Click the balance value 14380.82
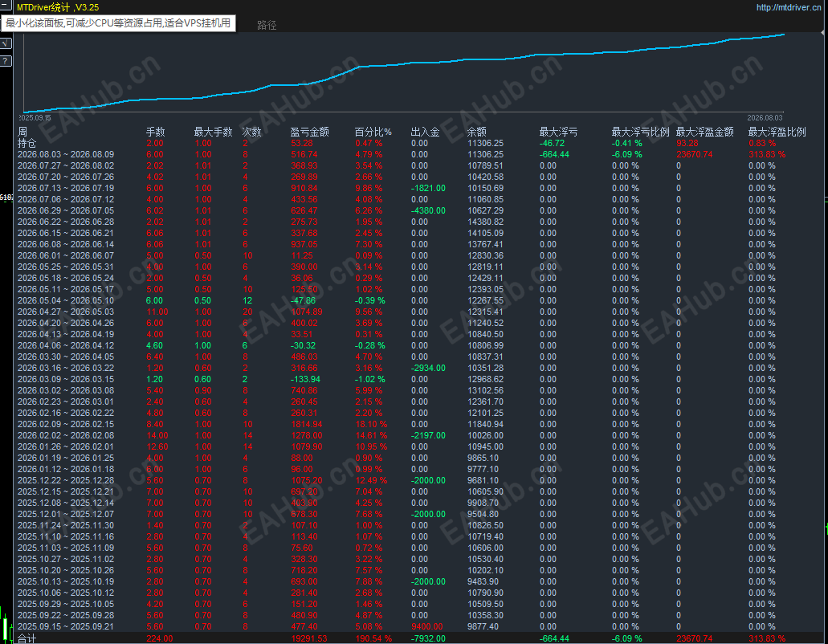Viewport: 828px width, 644px height. point(485,222)
